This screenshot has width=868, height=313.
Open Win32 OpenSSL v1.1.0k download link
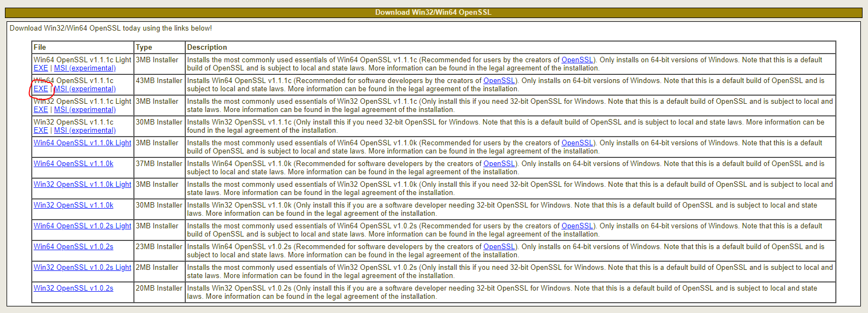tap(74, 205)
